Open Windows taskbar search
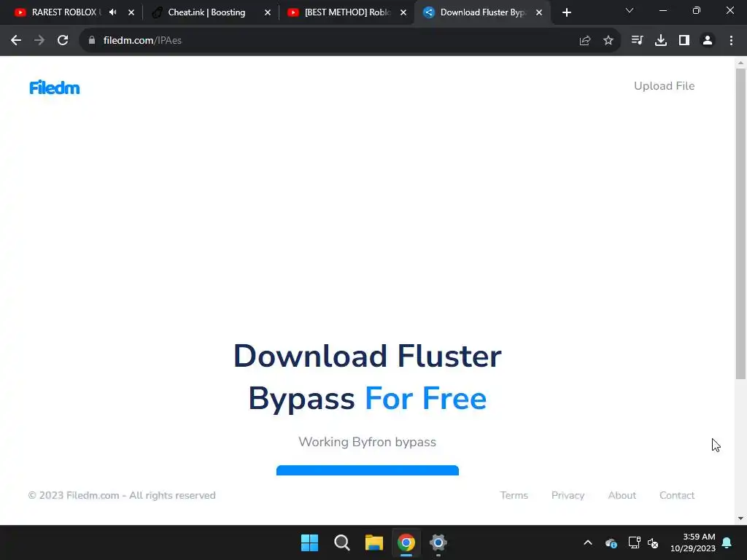The image size is (747, 560). click(341, 542)
